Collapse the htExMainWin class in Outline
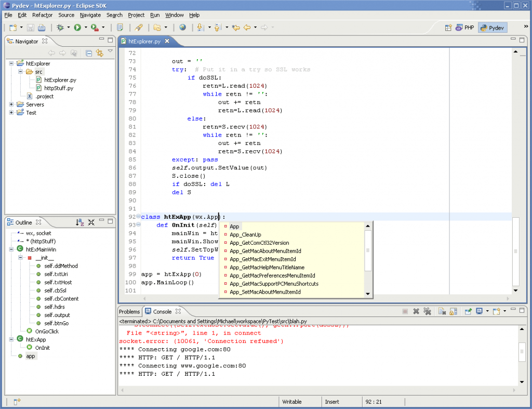This screenshot has height=409, width=532. (11, 249)
